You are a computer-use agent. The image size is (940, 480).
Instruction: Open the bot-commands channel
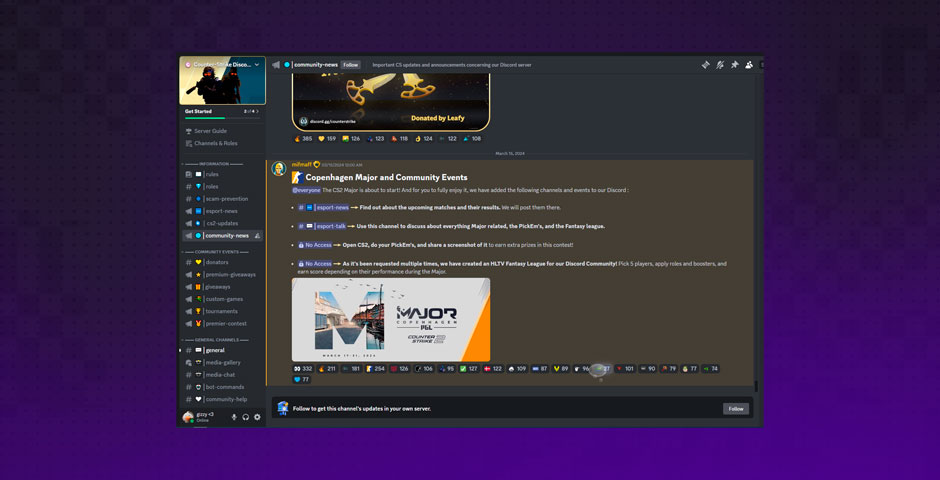coord(222,387)
